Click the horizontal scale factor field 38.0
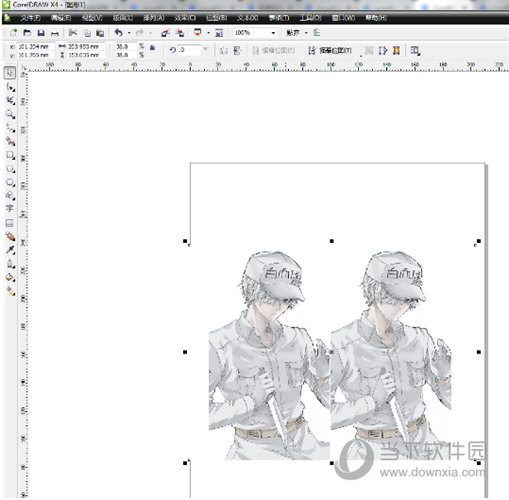This screenshot has height=500, width=509. click(x=126, y=46)
